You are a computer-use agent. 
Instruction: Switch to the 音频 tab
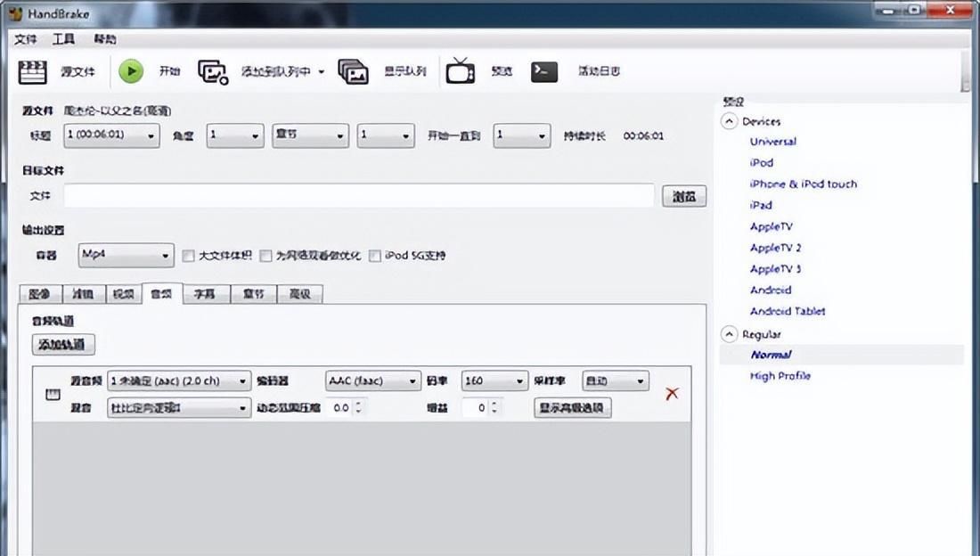162,293
